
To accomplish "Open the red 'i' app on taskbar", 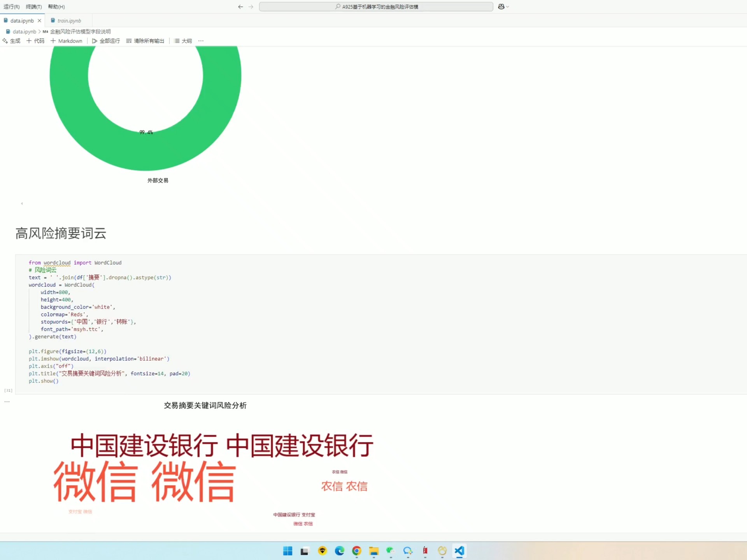I will (x=425, y=551).
